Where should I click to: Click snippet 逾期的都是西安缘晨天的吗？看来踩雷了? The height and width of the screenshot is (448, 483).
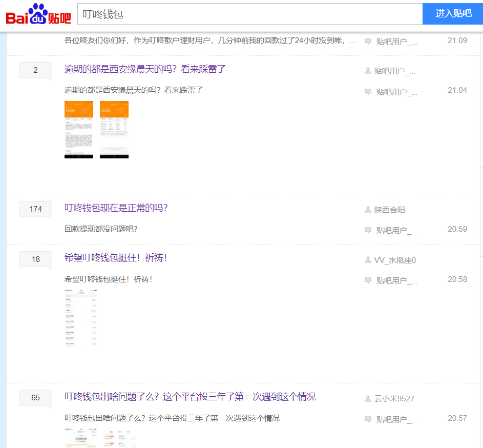click(x=133, y=90)
